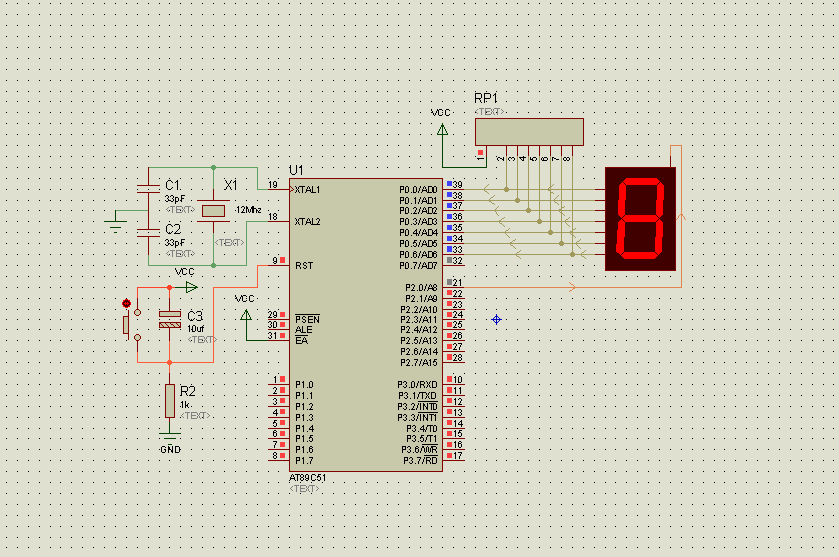Select the VCC terminal wired to EA pin
The image size is (839, 557).
[246, 315]
